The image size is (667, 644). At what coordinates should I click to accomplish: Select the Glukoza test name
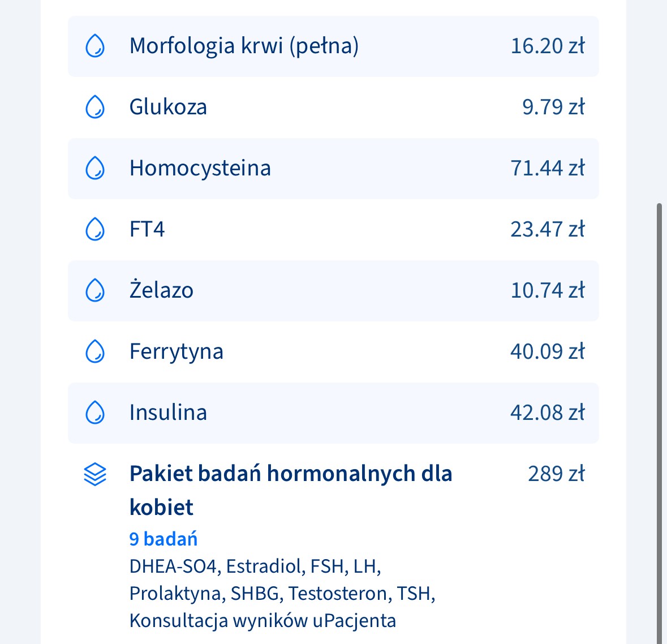[x=168, y=107]
